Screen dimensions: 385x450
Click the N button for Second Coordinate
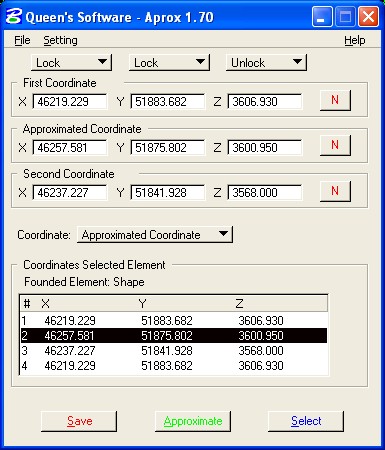tap(335, 191)
